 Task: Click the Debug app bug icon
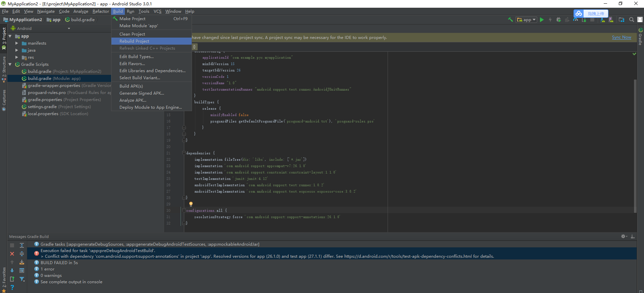click(x=558, y=20)
